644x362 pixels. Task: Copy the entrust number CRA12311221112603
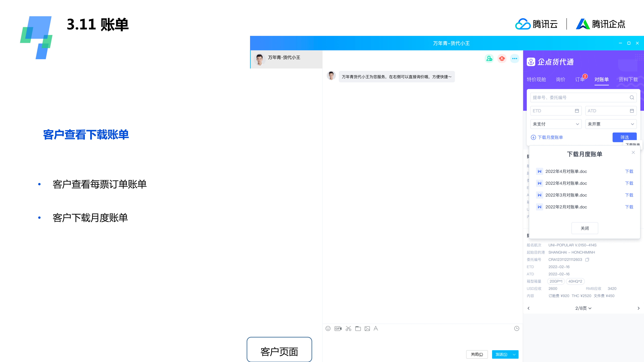587,260
